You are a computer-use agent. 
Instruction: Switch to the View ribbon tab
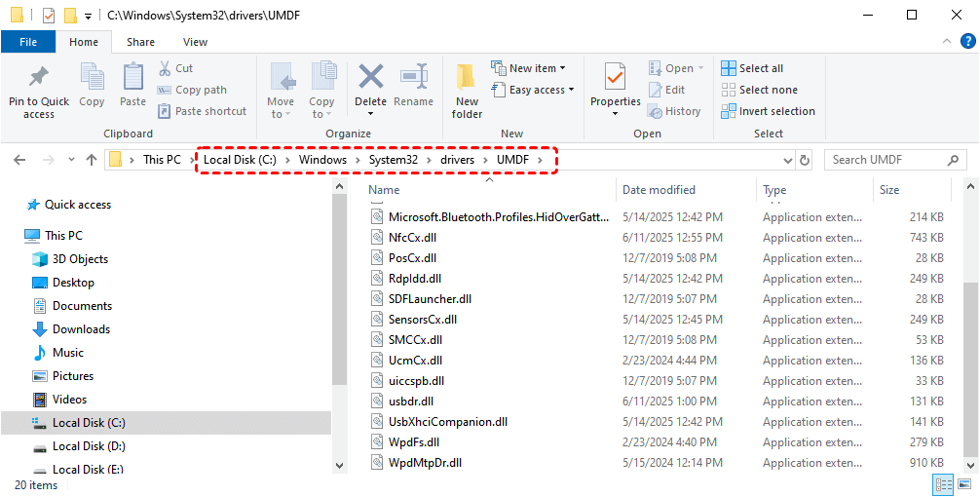[x=195, y=42]
